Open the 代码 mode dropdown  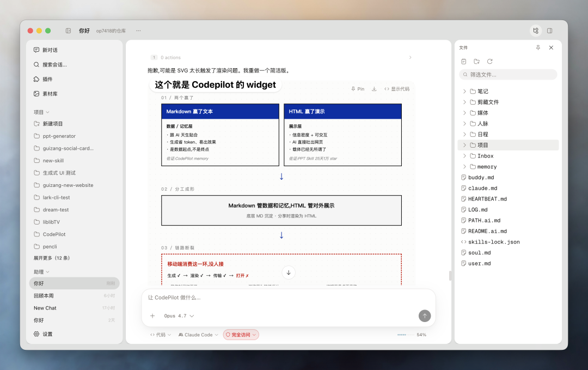pos(161,335)
